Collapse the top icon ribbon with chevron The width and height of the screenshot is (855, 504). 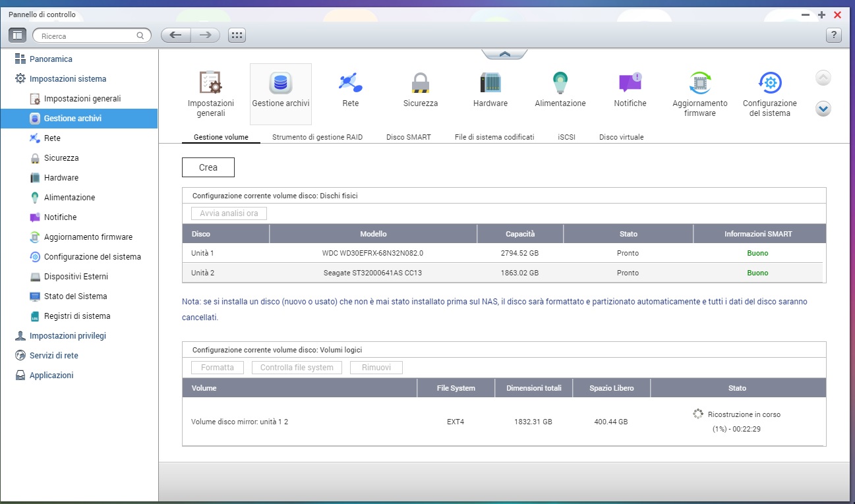point(504,54)
